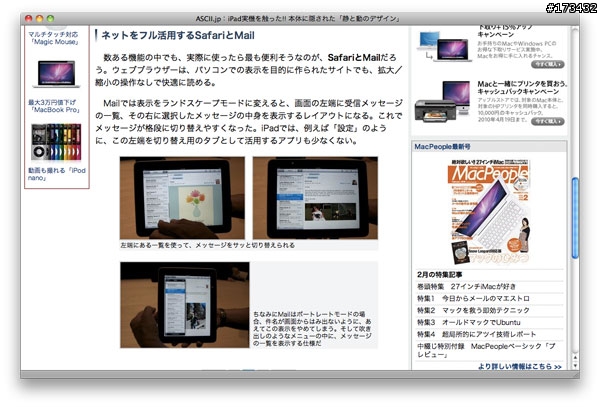Click the green zoom button in title bar
This screenshot has height=407, width=600.
(x=50, y=18)
